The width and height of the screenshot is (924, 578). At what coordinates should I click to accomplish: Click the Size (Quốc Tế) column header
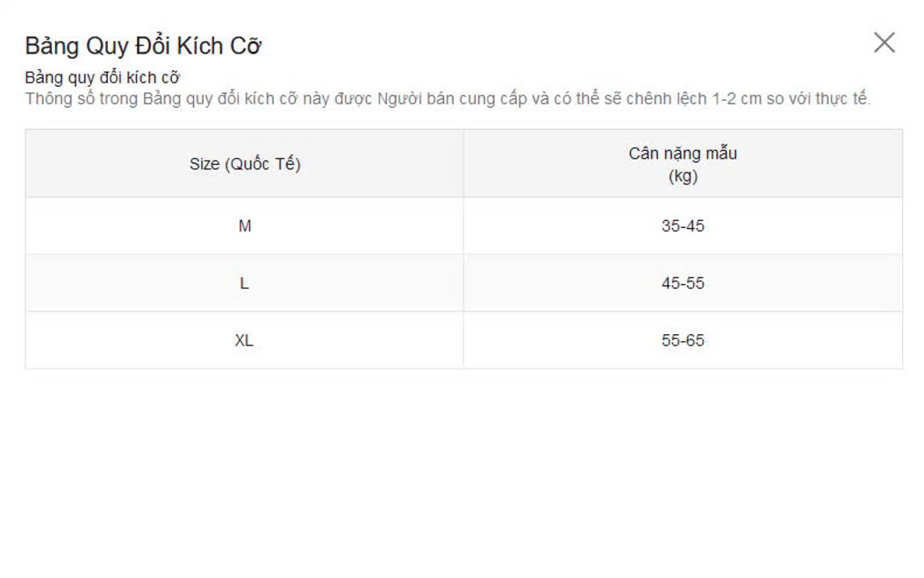245,164
